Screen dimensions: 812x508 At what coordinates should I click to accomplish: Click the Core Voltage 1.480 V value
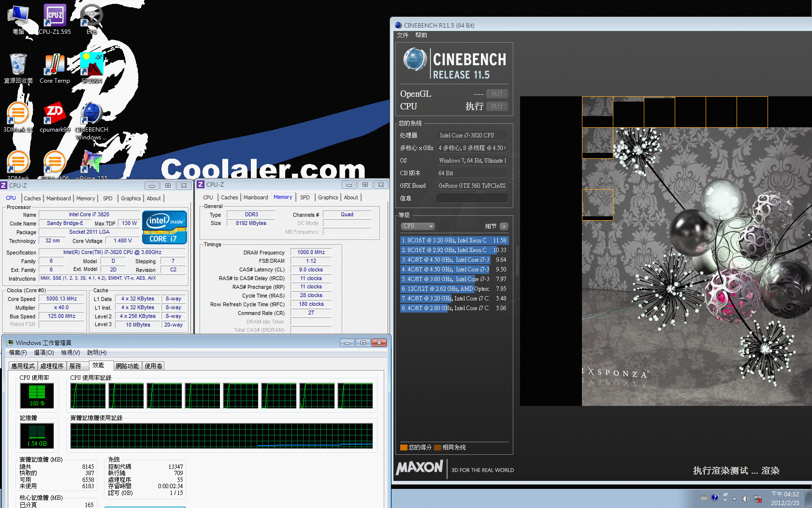(x=123, y=241)
